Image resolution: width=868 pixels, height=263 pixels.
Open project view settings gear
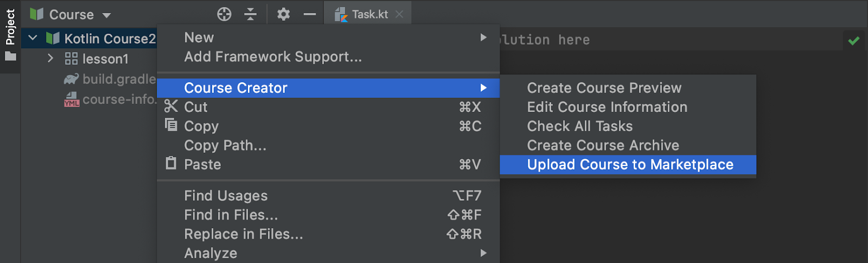(283, 14)
